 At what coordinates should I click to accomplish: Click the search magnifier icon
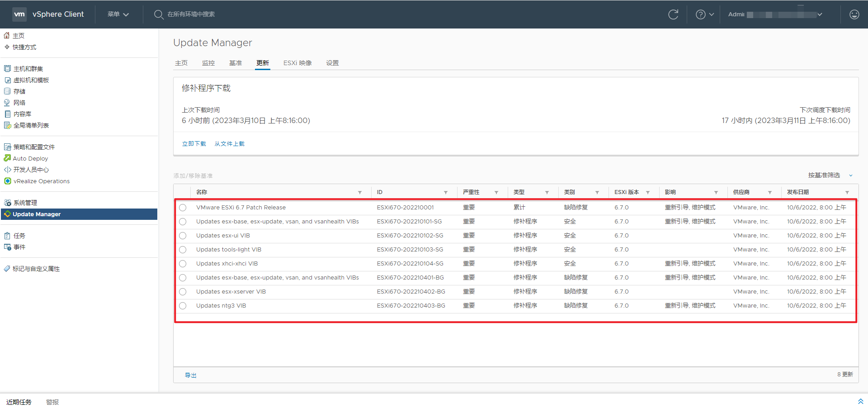[158, 14]
